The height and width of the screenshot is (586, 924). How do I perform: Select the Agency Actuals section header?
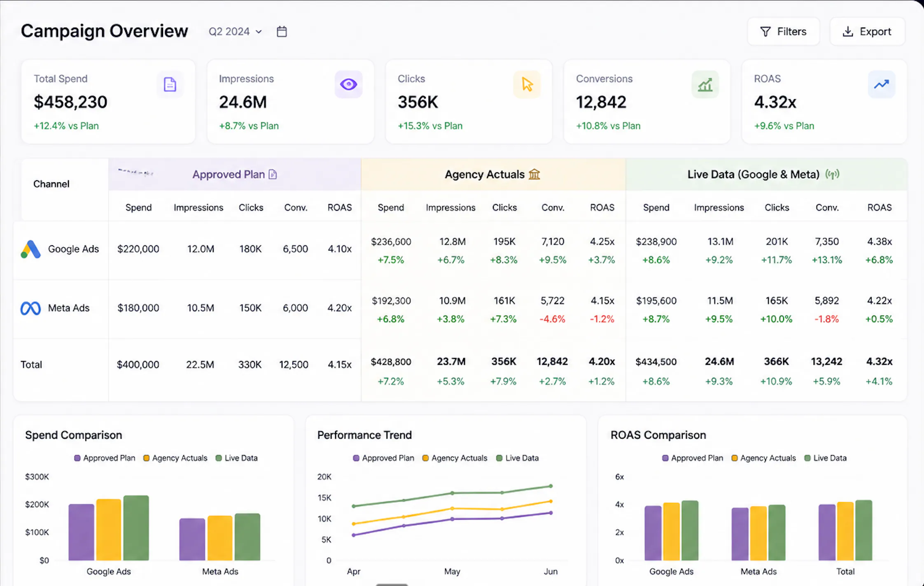[493, 174]
